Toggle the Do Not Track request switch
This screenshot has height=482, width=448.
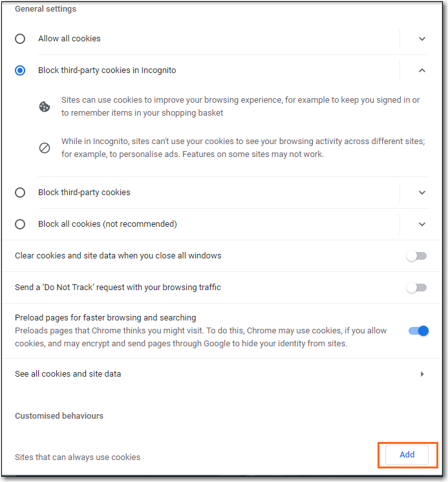[x=416, y=288]
